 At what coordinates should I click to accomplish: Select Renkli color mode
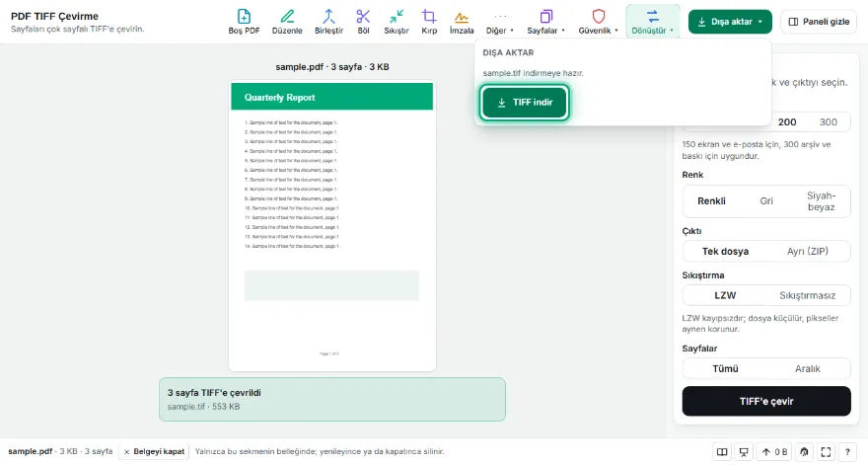coord(711,201)
